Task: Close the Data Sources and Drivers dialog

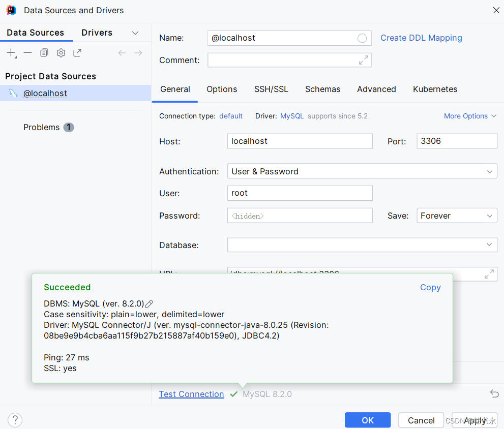Action: click(x=496, y=10)
